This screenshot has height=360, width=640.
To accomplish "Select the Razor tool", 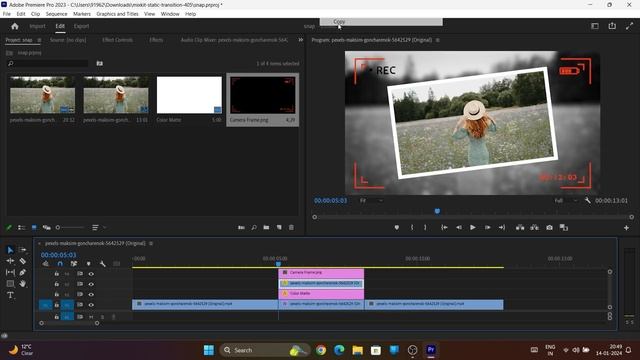I will (x=22, y=261).
